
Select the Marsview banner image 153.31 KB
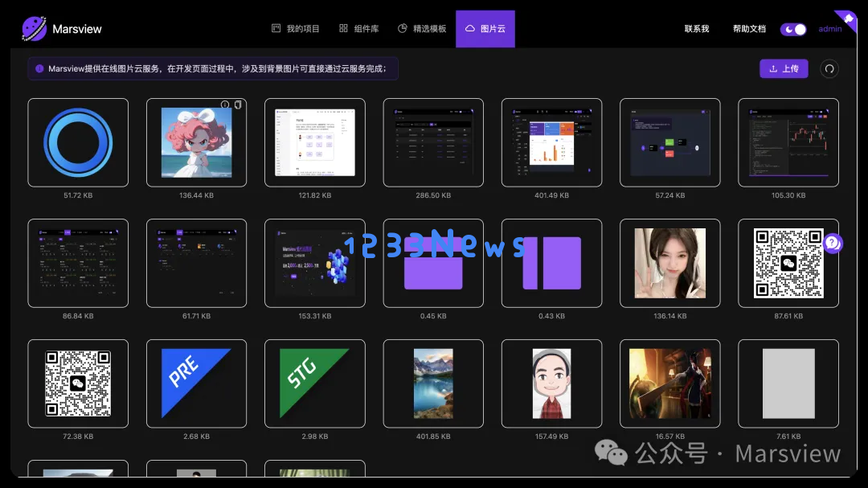point(315,263)
